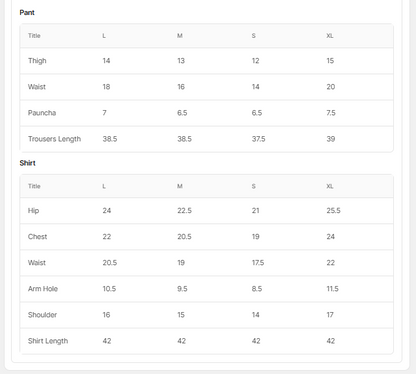Click the Thigh row label in Pant table
This screenshot has width=416, height=374.
click(x=37, y=61)
